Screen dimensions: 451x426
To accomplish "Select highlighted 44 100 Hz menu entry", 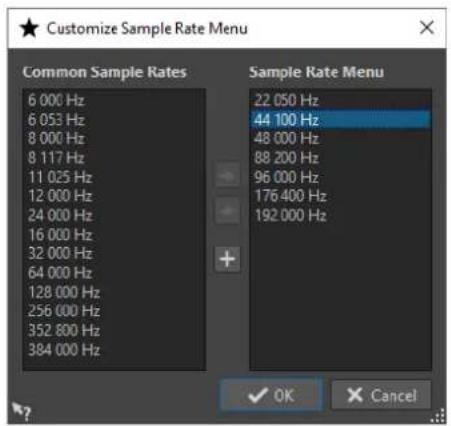I will pyautogui.click(x=340, y=119).
